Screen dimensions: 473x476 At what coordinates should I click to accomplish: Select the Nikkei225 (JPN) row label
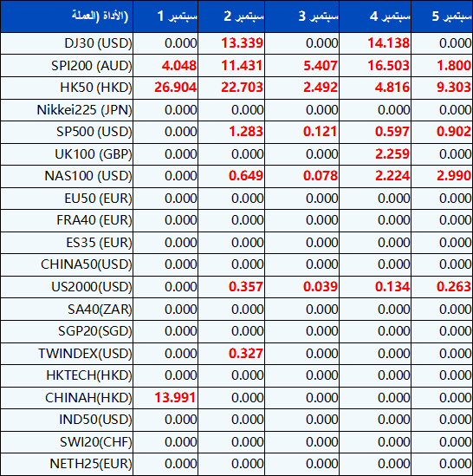pyautogui.click(x=84, y=110)
